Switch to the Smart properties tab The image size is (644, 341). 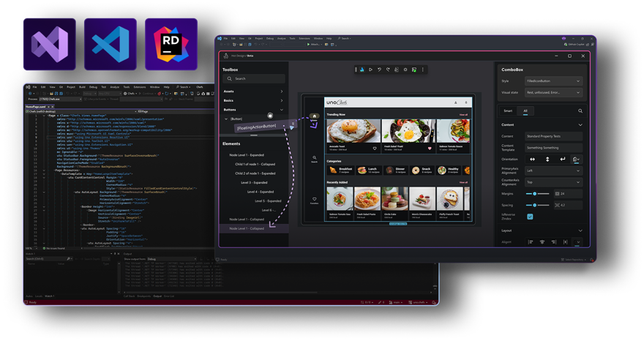click(508, 111)
